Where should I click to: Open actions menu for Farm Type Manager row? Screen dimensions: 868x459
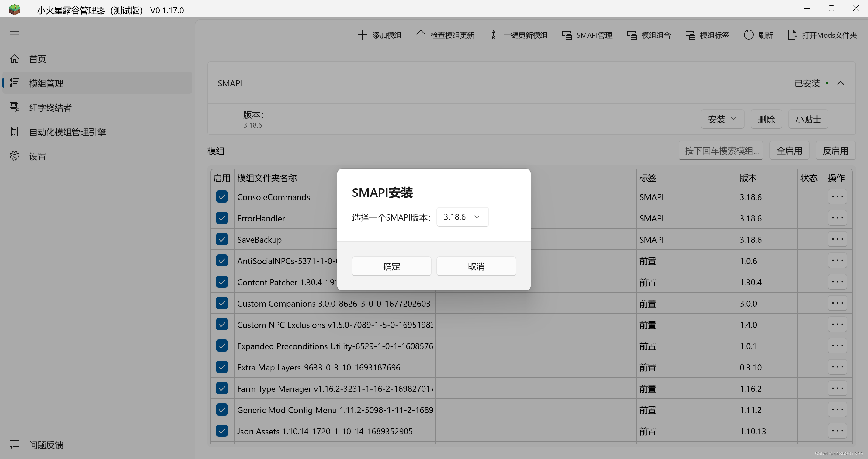click(x=837, y=388)
